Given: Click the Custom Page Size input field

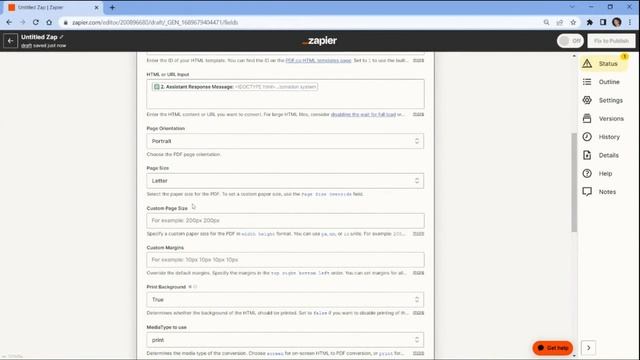Looking at the screenshot, I should coord(285,220).
